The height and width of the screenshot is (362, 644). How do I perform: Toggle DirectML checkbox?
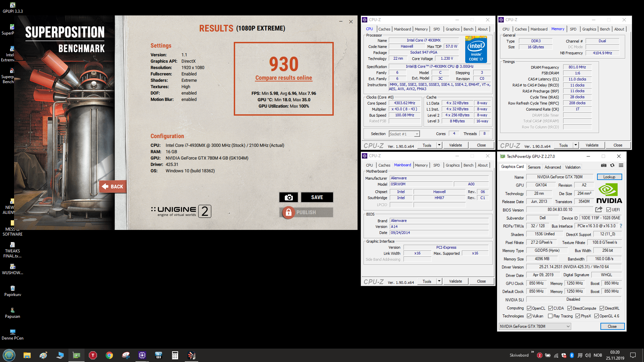pyautogui.click(x=602, y=308)
